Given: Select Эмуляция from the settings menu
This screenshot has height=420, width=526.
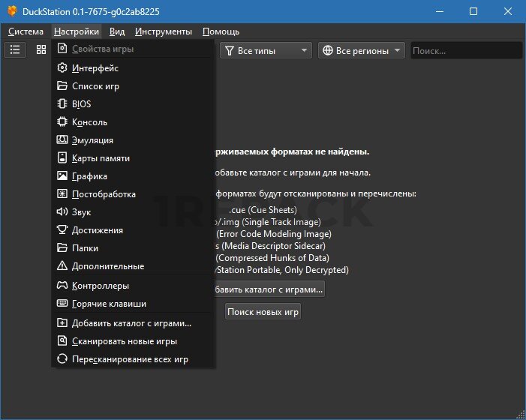Looking at the screenshot, I should tap(92, 140).
